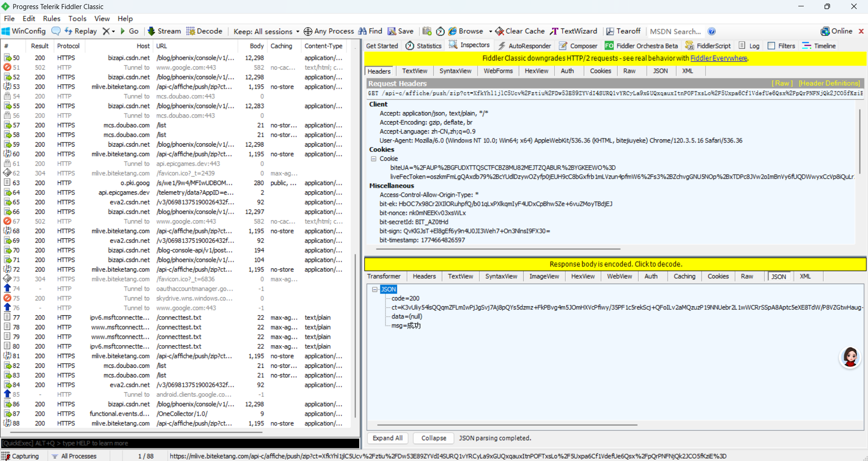Open the File menu
The height and width of the screenshot is (461, 868).
click(x=9, y=19)
